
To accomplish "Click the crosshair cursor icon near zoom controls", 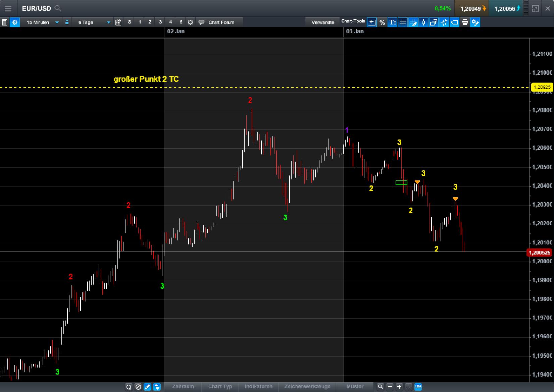I will click(x=408, y=387).
